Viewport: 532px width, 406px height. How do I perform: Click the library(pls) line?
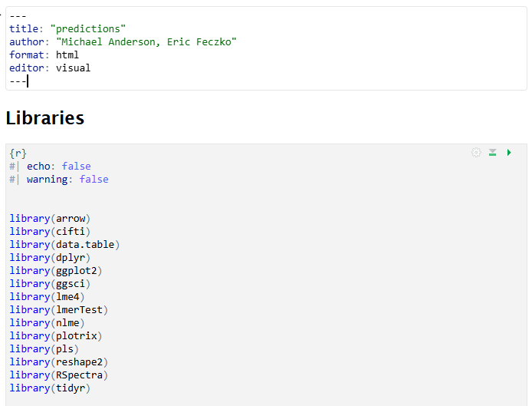coord(44,348)
